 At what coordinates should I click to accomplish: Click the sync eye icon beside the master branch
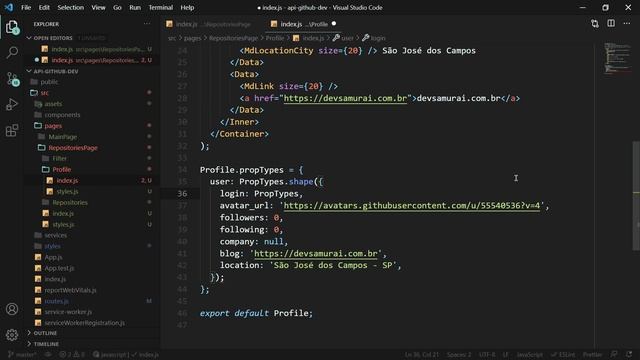click(48, 354)
